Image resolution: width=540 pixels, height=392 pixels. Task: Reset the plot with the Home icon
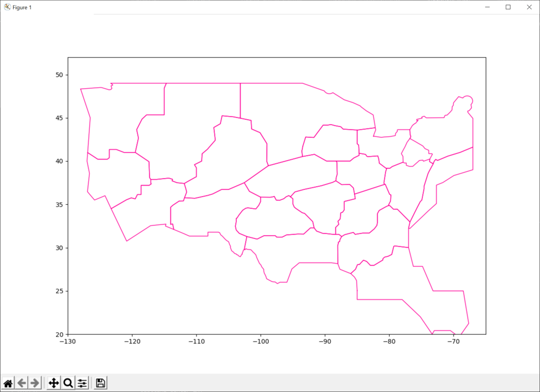pyautogui.click(x=8, y=383)
